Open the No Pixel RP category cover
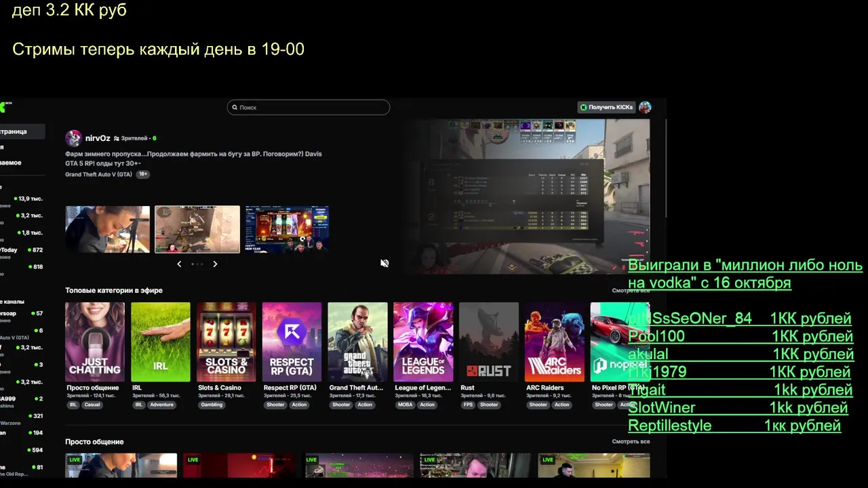Screen dimensions: 868x488 (620, 342)
